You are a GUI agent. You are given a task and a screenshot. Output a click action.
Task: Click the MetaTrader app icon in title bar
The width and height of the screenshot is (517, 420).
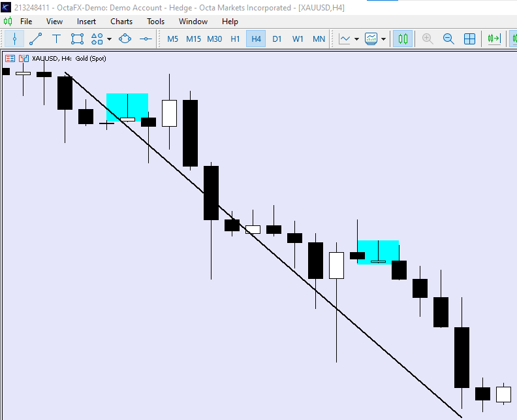pos(6,7)
